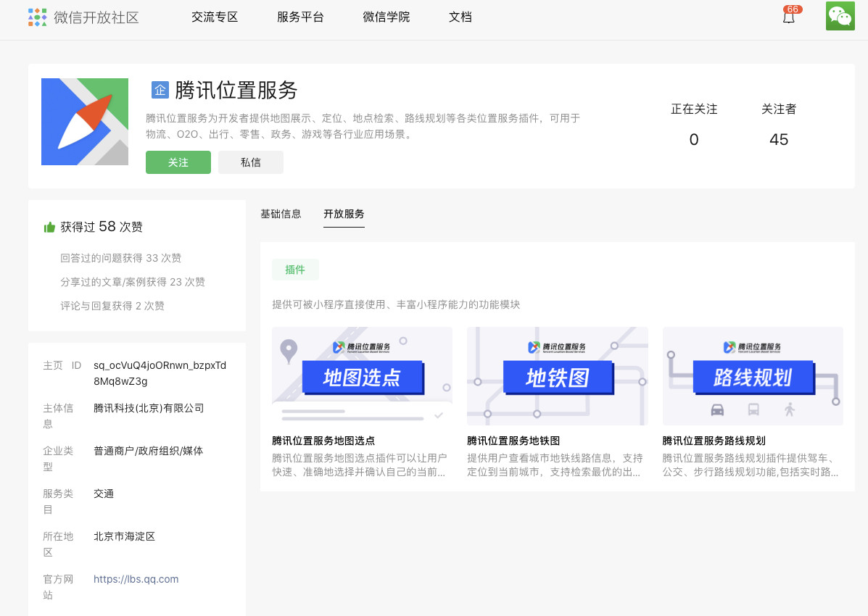Open the 路线规划 plugin thumbnail
Image resolution: width=868 pixels, height=616 pixels.
pyautogui.click(x=753, y=376)
